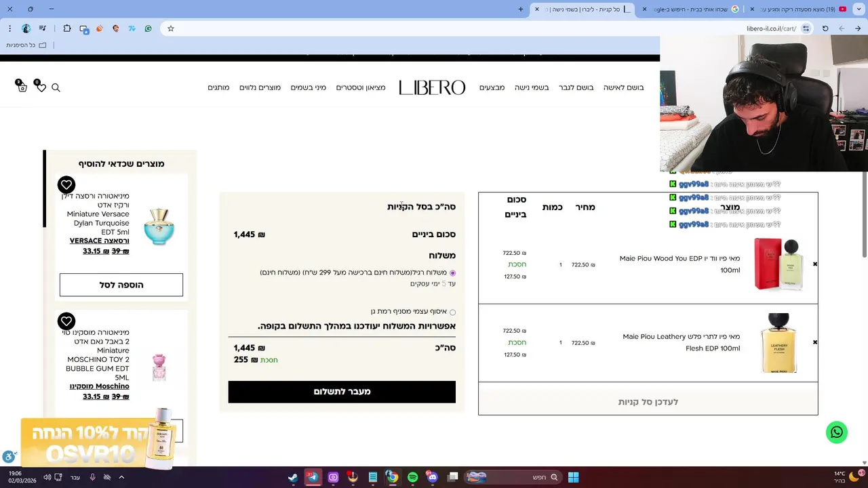Open the Maie Piou Leathery Flesh product link

pyautogui.click(x=681, y=342)
